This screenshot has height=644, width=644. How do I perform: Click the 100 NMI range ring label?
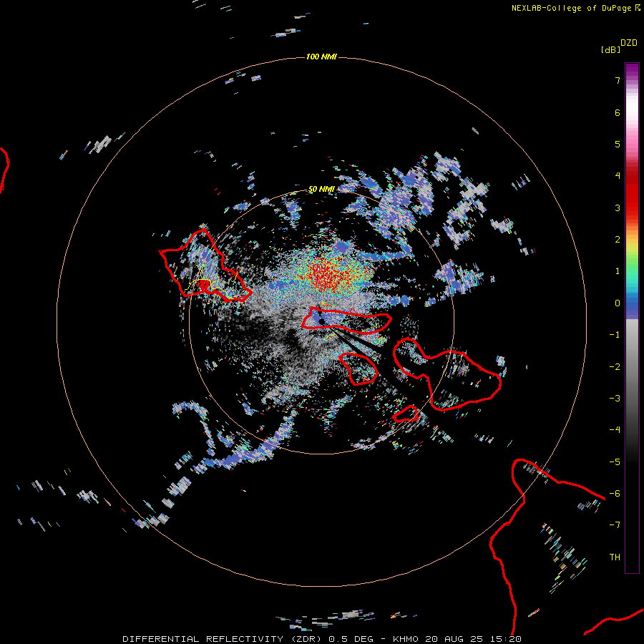(x=321, y=57)
